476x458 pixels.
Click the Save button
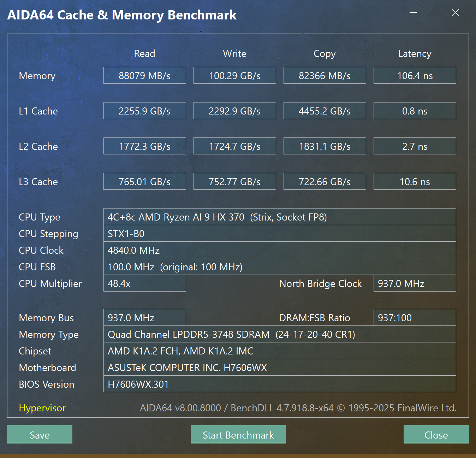tap(40, 434)
